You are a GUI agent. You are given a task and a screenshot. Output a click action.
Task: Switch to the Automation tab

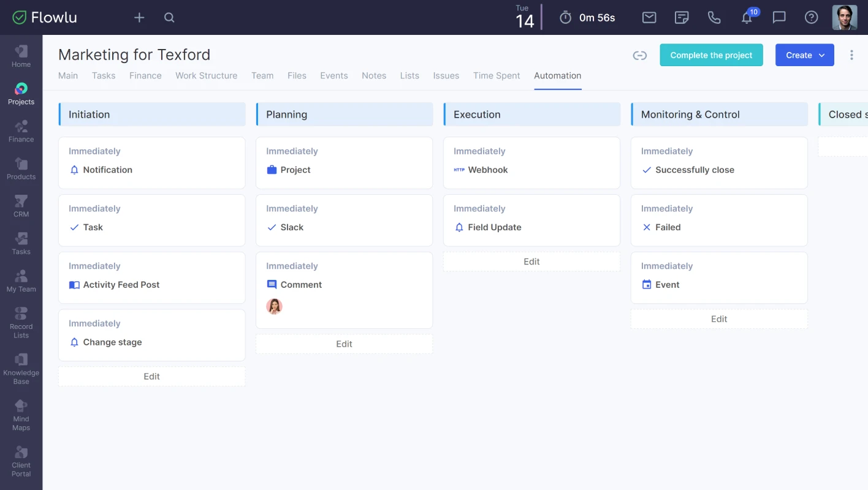(x=557, y=75)
